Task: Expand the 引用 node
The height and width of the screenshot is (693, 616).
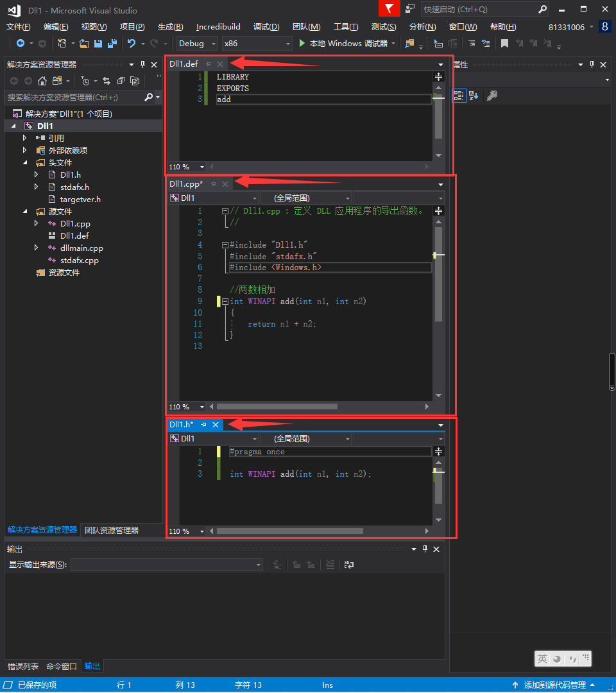Action: tap(25, 138)
